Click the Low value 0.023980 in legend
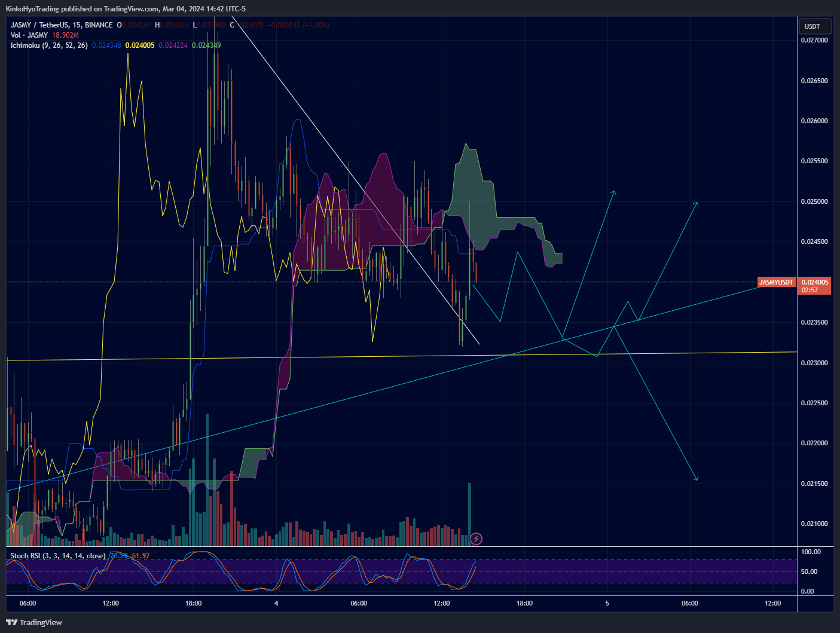The height and width of the screenshot is (633, 840). pyautogui.click(x=212, y=25)
